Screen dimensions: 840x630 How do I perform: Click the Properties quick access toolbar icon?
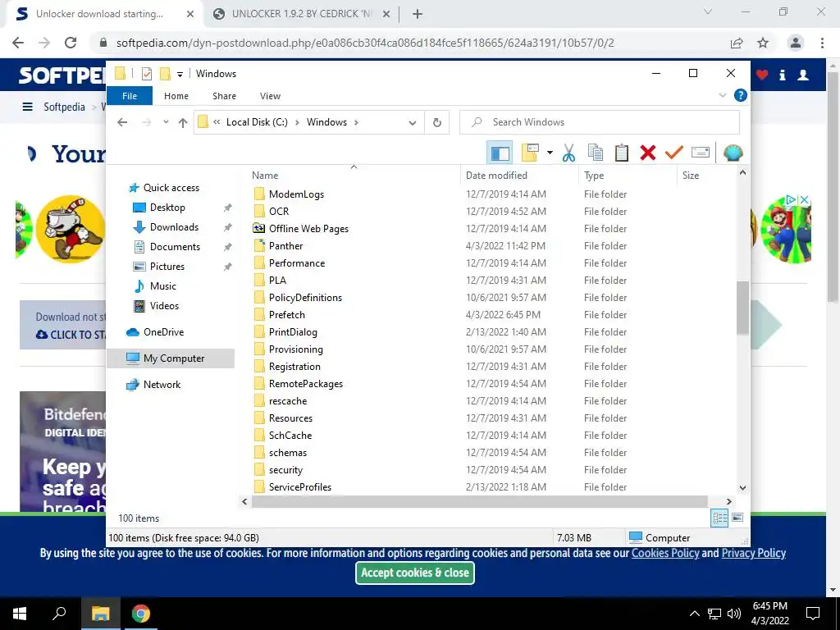(146, 74)
